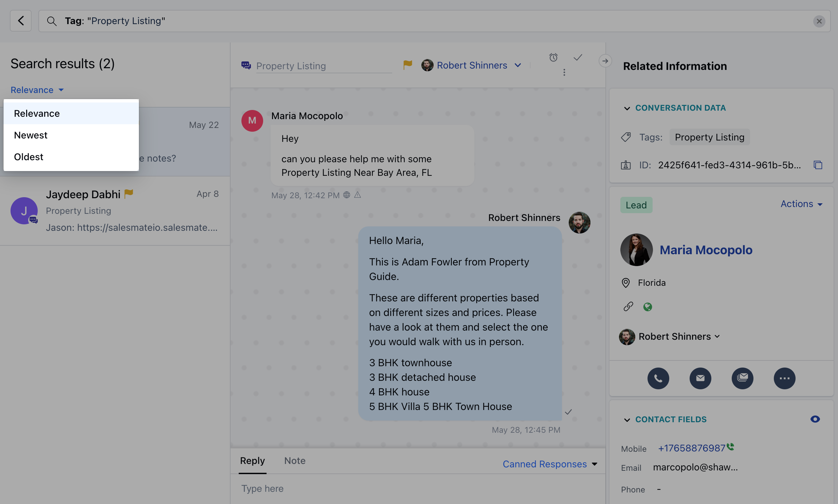Select Newest sort option

tap(31, 135)
